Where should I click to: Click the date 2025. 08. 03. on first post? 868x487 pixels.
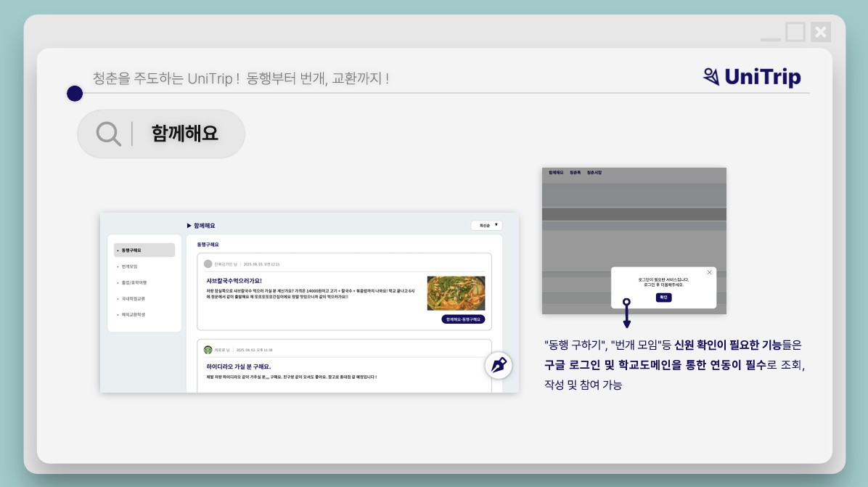pos(261,264)
